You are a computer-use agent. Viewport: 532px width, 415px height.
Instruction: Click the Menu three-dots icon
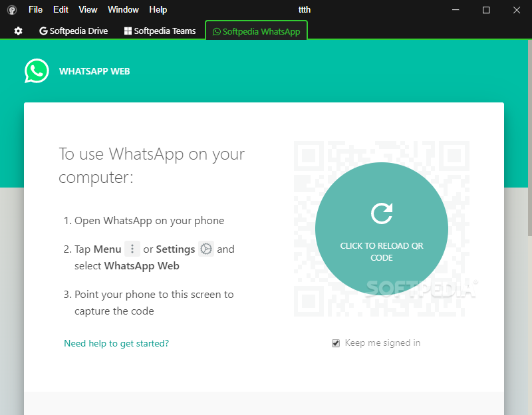[x=132, y=249]
